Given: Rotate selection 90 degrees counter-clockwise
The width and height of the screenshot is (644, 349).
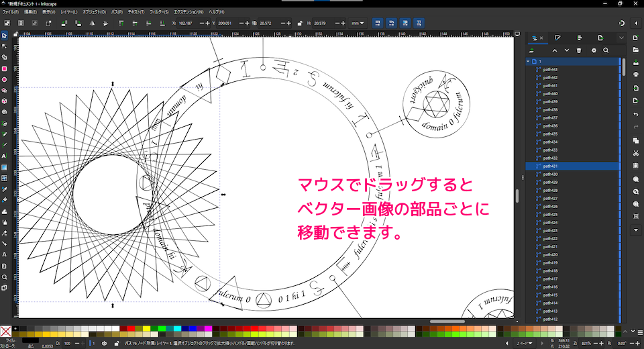Looking at the screenshot, I should click(x=64, y=23).
